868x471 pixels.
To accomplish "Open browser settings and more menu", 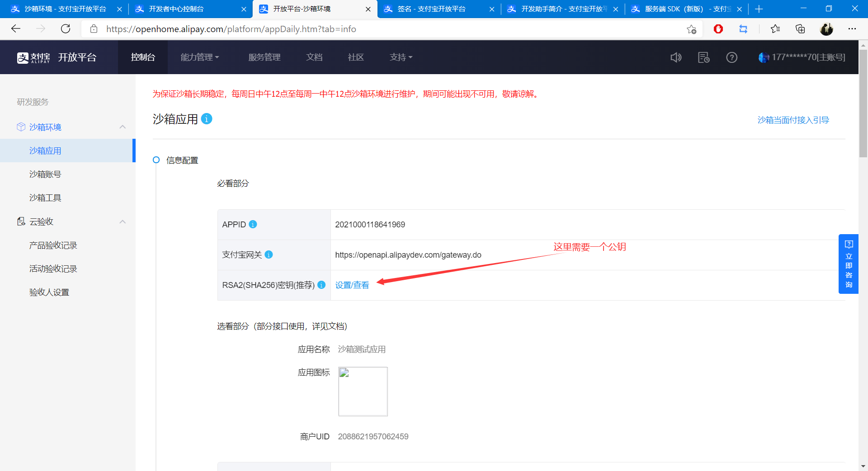I will click(852, 29).
